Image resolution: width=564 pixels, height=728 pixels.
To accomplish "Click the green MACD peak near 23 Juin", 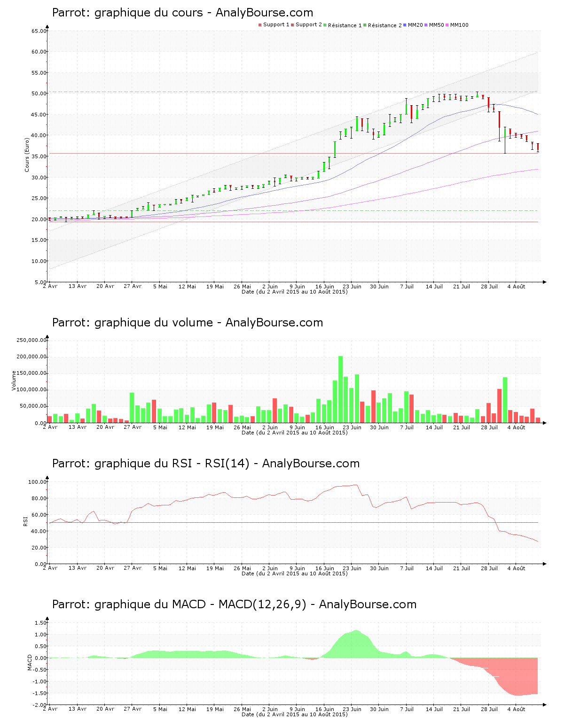I will coord(355,643).
